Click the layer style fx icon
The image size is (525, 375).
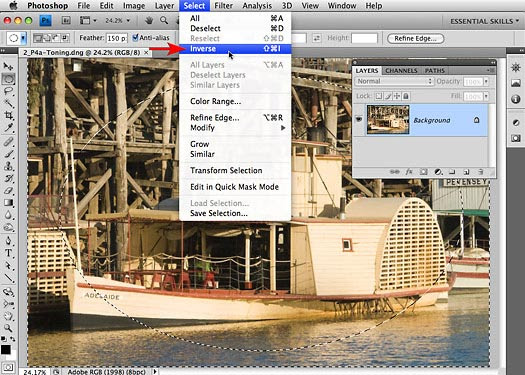[409, 172]
